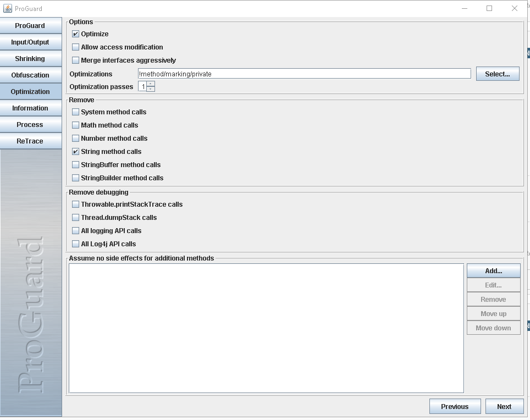Viewport: 530px width, 420px height.
Task: Close the ProGuard window
Action: pos(515,8)
